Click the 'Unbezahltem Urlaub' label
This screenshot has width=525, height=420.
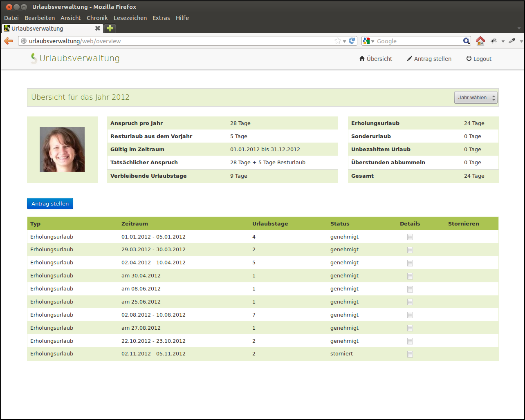[x=381, y=150]
